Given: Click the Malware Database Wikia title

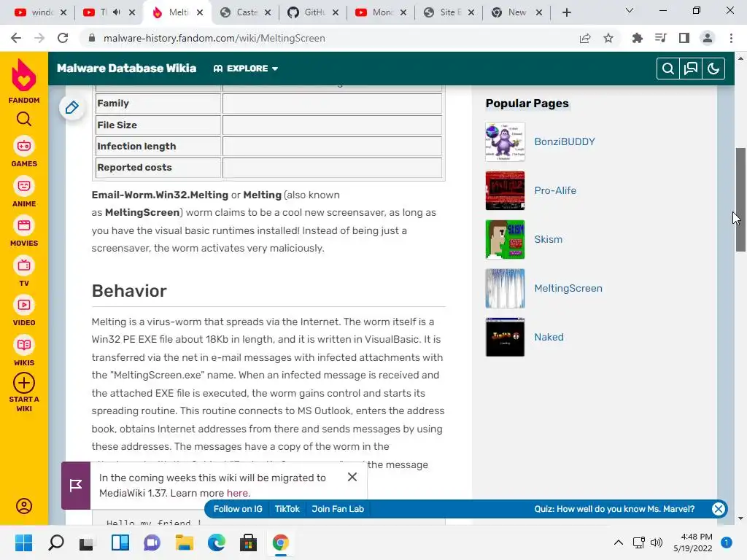Looking at the screenshot, I should click(x=126, y=68).
